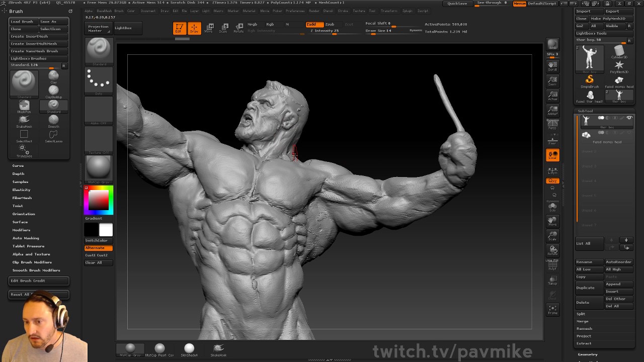Viewport: 644px width, 362px height.
Task: Pick the MatCap Pearl Cav material
Action: [159, 349]
